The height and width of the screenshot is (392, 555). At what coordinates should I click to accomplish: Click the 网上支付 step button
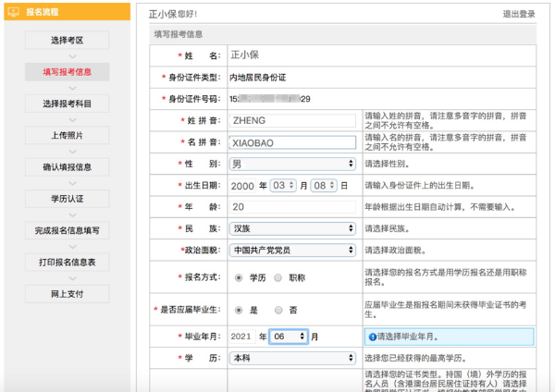coord(67,293)
